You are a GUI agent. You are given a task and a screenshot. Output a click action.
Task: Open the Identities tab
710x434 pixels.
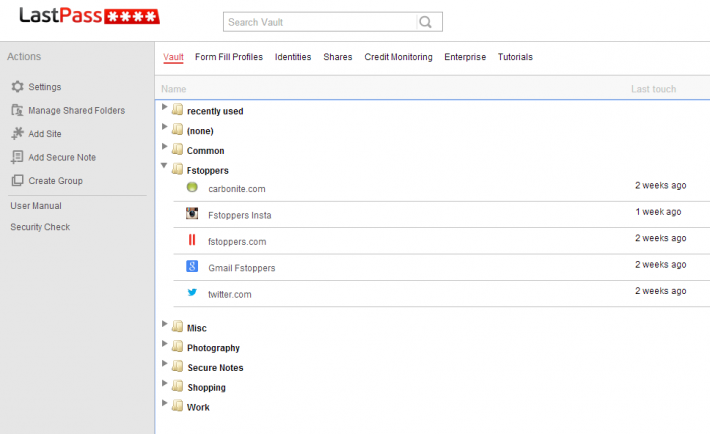pyautogui.click(x=293, y=57)
